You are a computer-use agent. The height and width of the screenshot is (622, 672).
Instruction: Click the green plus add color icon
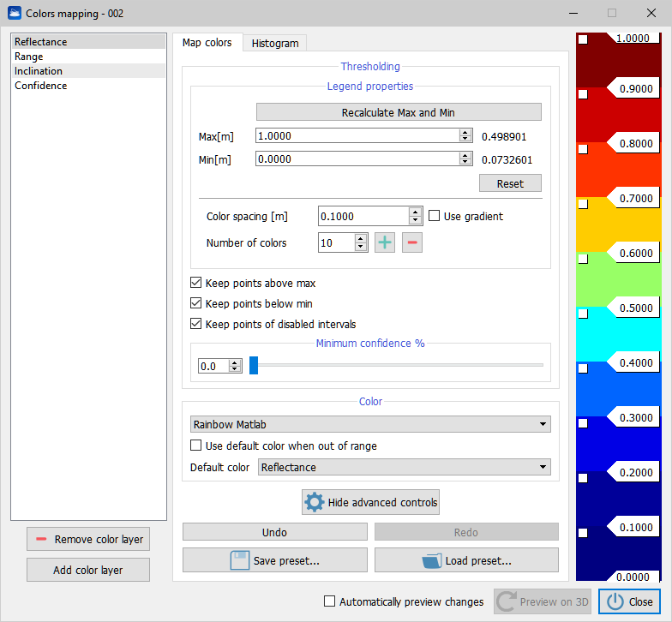coord(386,242)
